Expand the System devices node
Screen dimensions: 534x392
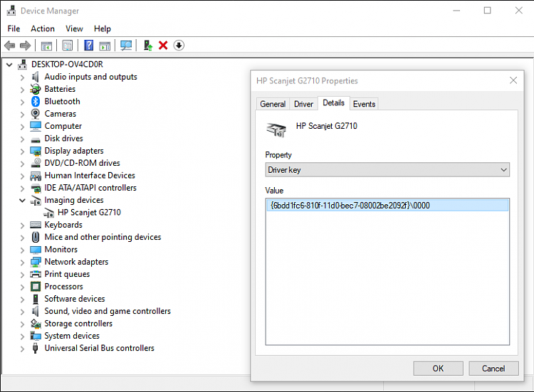pos(22,337)
